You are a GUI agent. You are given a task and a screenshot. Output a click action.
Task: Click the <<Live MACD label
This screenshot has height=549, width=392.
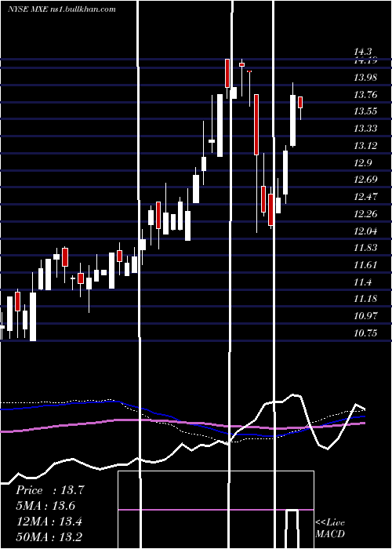pyautogui.click(x=330, y=529)
